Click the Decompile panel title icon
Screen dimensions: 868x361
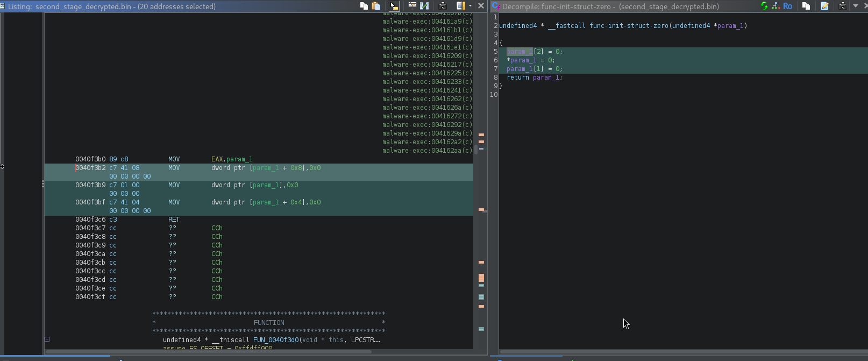pyautogui.click(x=496, y=6)
